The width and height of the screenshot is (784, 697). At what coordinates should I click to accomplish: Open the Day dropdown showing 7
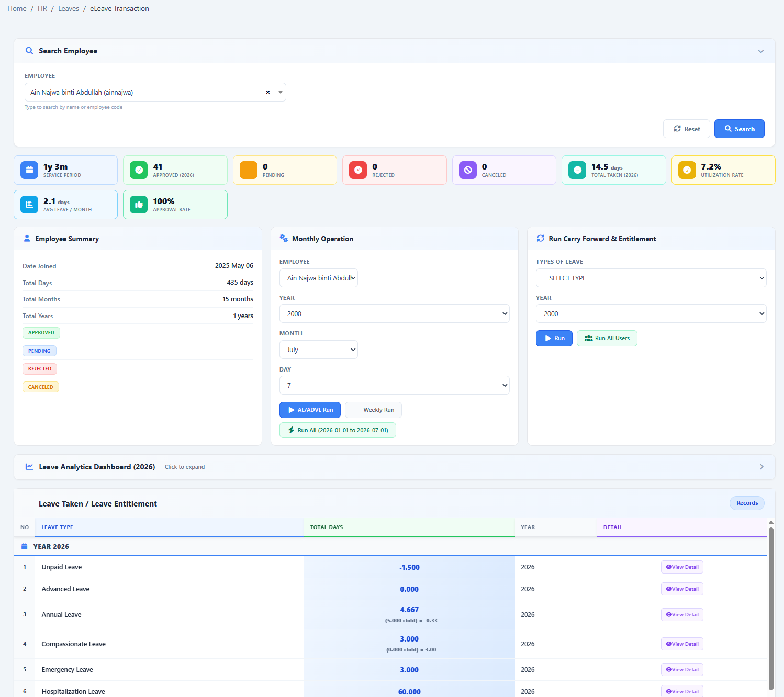[x=395, y=385]
